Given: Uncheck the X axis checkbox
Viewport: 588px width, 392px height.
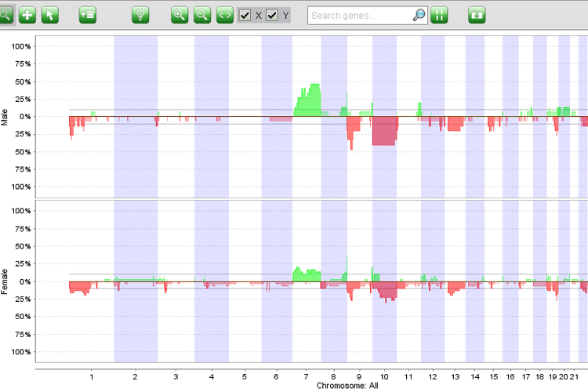Looking at the screenshot, I should point(245,15).
